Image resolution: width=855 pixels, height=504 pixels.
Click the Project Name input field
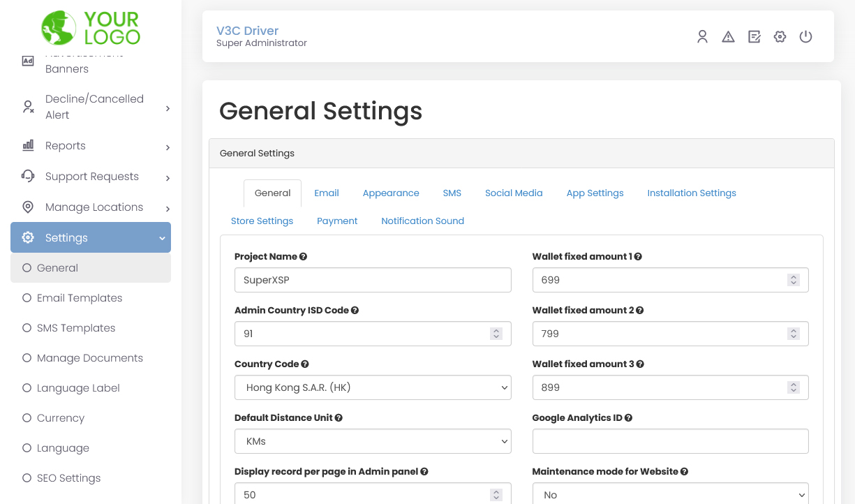(373, 279)
